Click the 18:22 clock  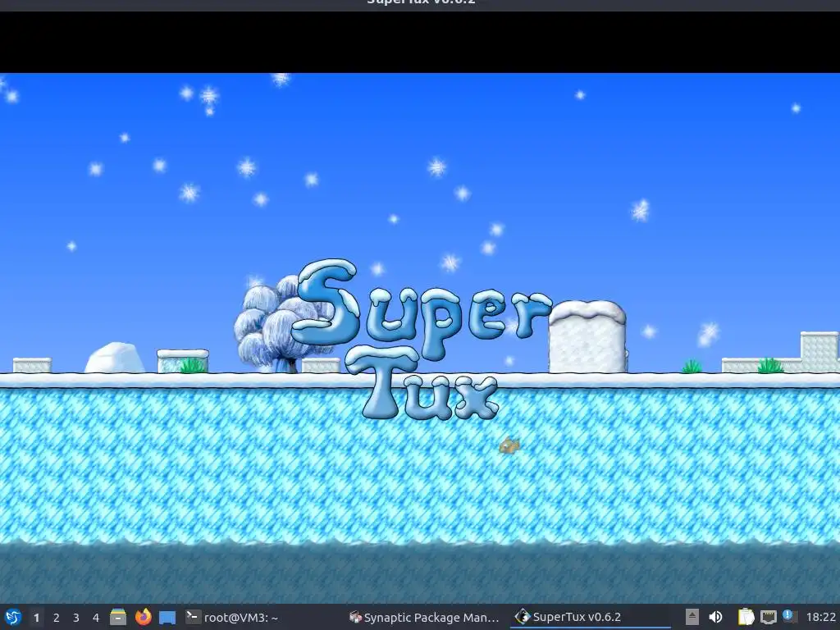[x=820, y=618]
